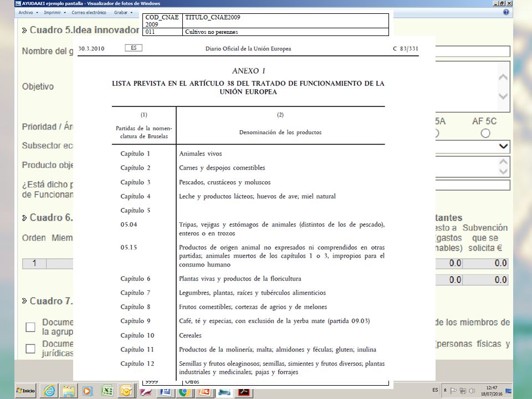The width and height of the screenshot is (532, 399).
Task: Click 'Pescados, crustáceos y moluscos' entry
Action: (224, 182)
